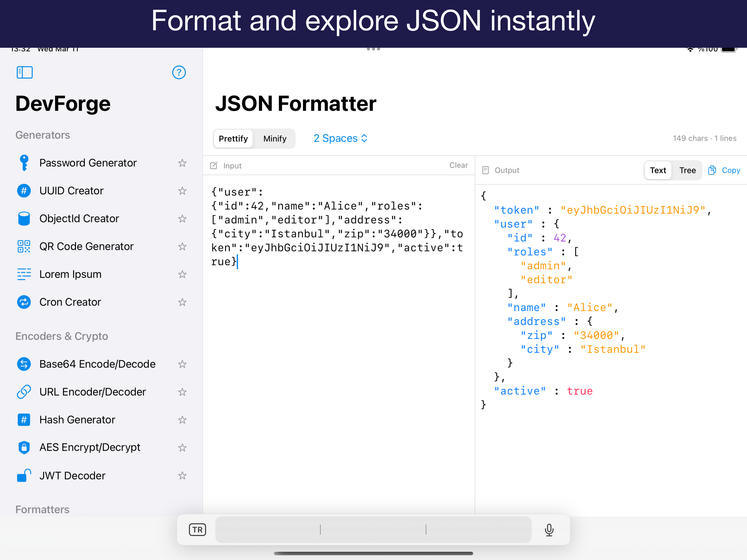Favorite URL Encoder/Decoder with its star
747x560 pixels.
click(x=182, y=392)
